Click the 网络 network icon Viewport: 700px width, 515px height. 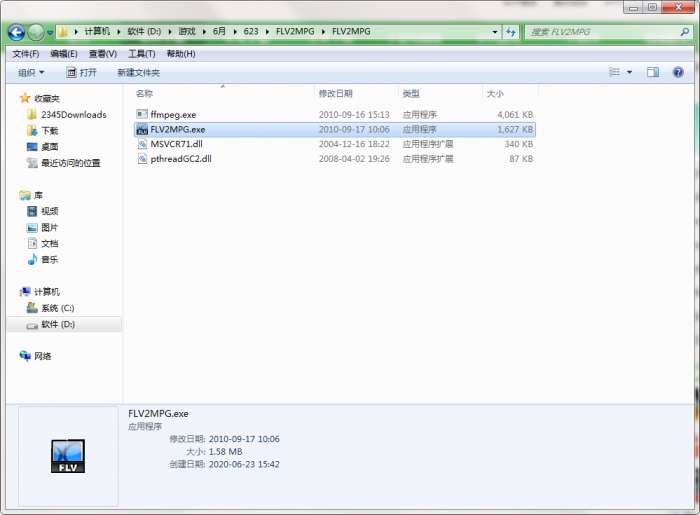pyautogui.click(x=25, y=356)
